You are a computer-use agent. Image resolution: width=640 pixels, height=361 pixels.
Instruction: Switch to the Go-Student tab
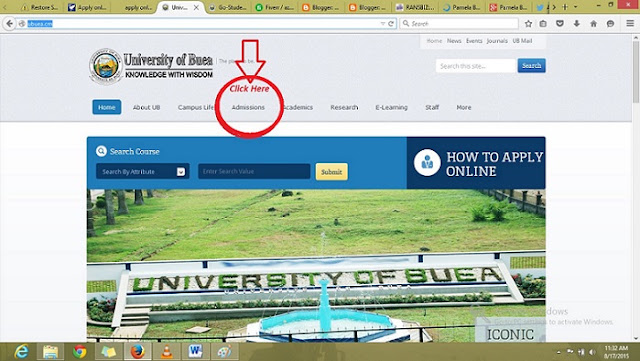228,7
